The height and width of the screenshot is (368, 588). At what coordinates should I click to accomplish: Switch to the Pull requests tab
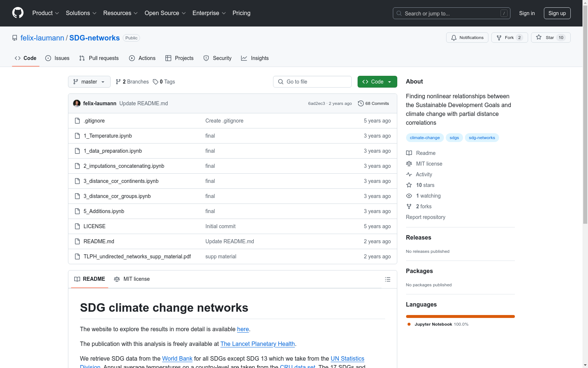coord(99,58)
